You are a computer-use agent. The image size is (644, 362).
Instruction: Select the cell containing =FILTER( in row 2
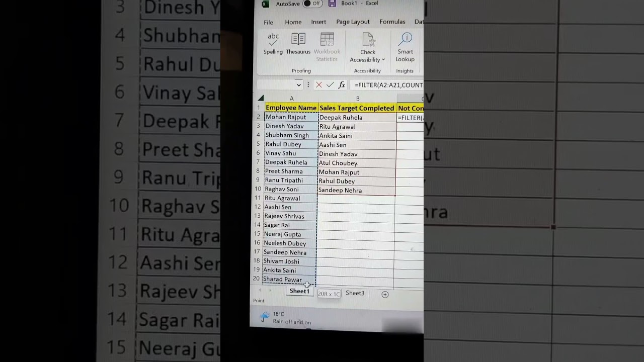click(410, 118)
